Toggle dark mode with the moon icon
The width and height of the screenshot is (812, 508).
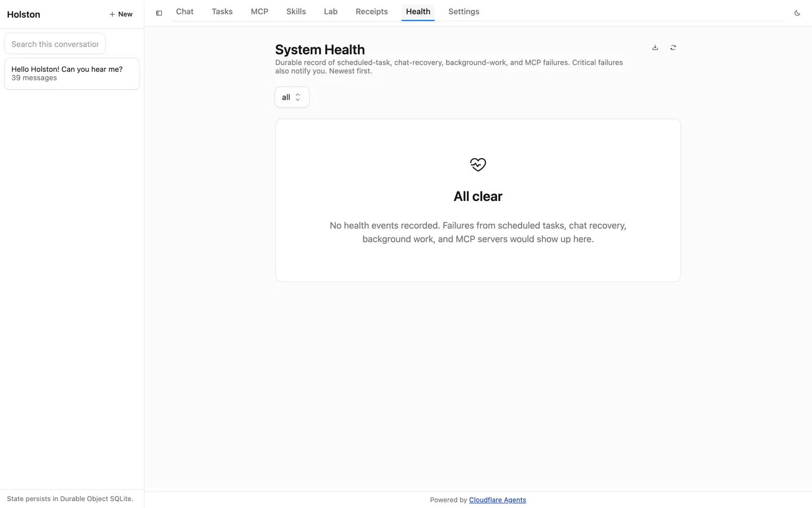coord(797,13)
